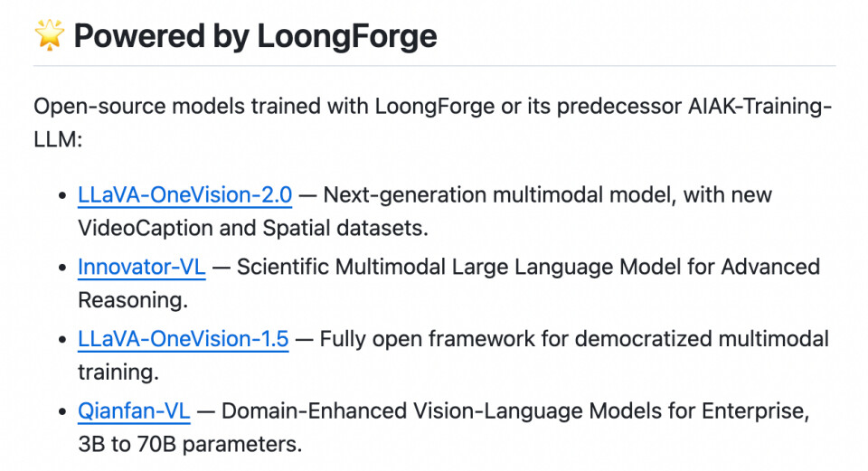The image size is (868, 471).
Task: Visit the Qianfan-VL link
Action: click(x=134, y=410)
